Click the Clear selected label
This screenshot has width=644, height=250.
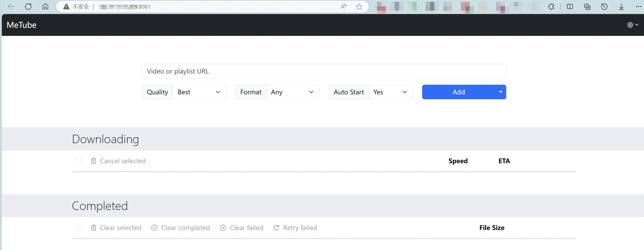coord(121,228)
